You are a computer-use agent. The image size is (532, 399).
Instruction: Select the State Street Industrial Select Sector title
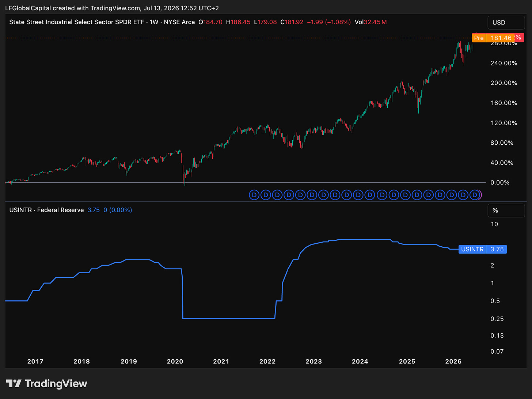pyautogui.click(x=77, y=22)
